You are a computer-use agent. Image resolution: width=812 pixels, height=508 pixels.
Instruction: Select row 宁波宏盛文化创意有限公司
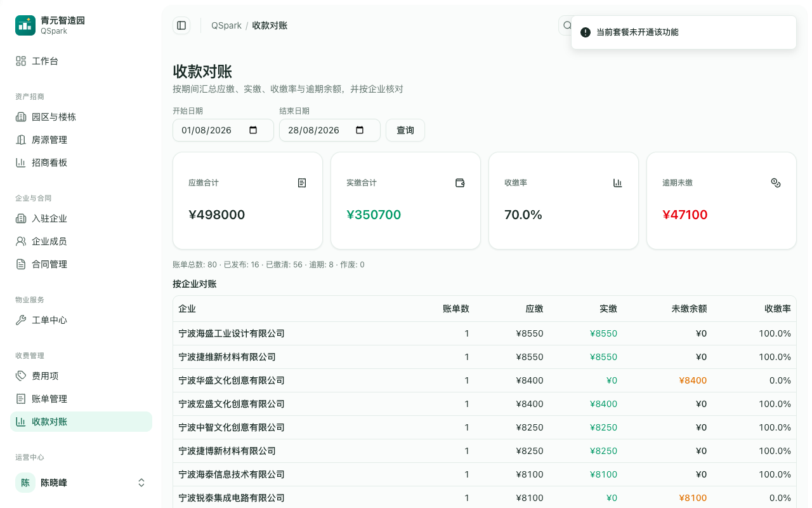[x=485, y=404]
